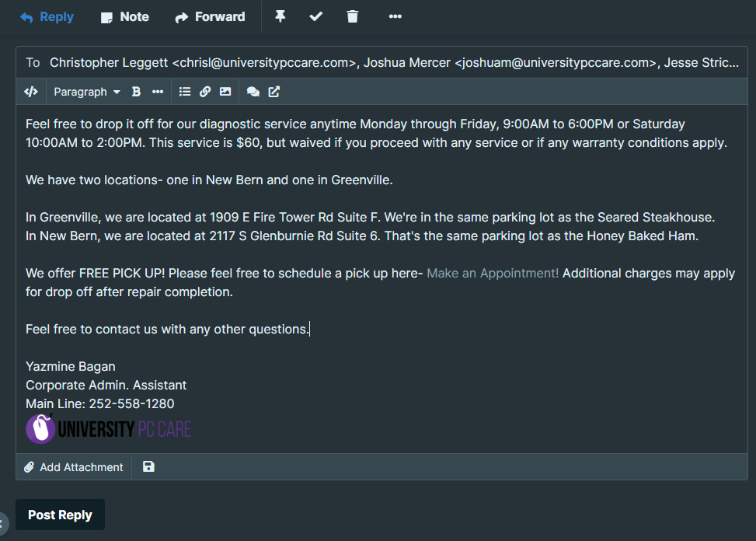Open the code view icon in the editor
This screenshot has width=756, height=541.
31,92
